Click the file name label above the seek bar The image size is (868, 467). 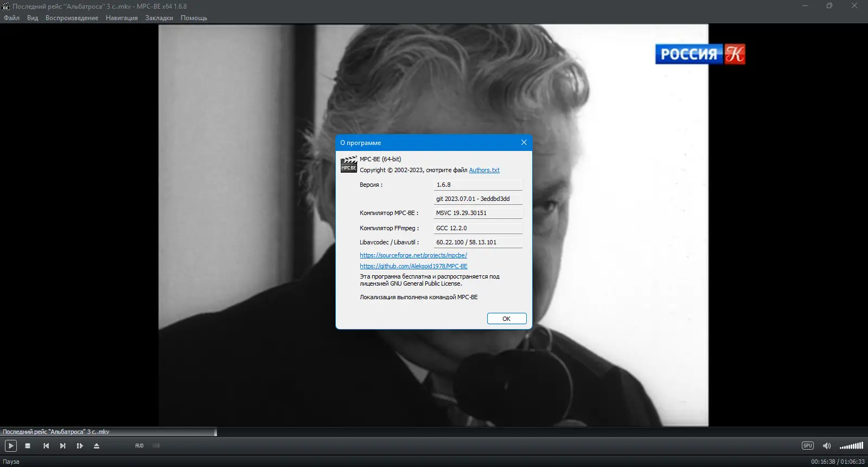coord(56,432)
